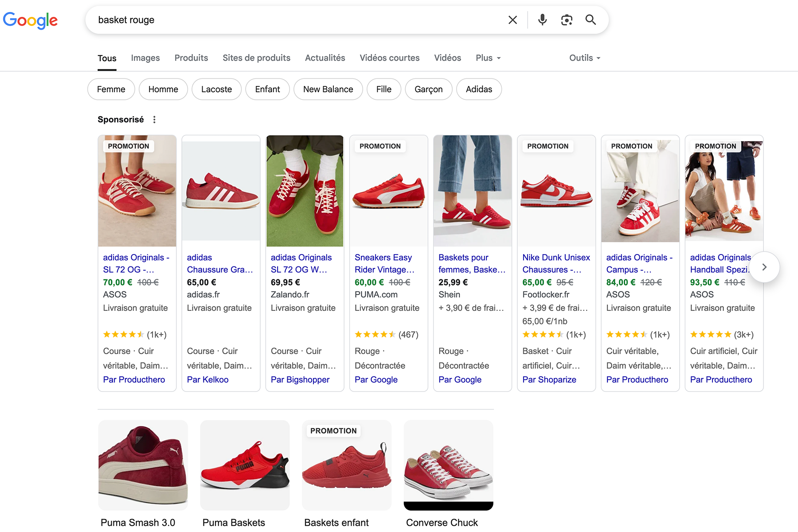Select the Garçon filter chip
This screenshot has height=532, width=798.
point(429,90)
